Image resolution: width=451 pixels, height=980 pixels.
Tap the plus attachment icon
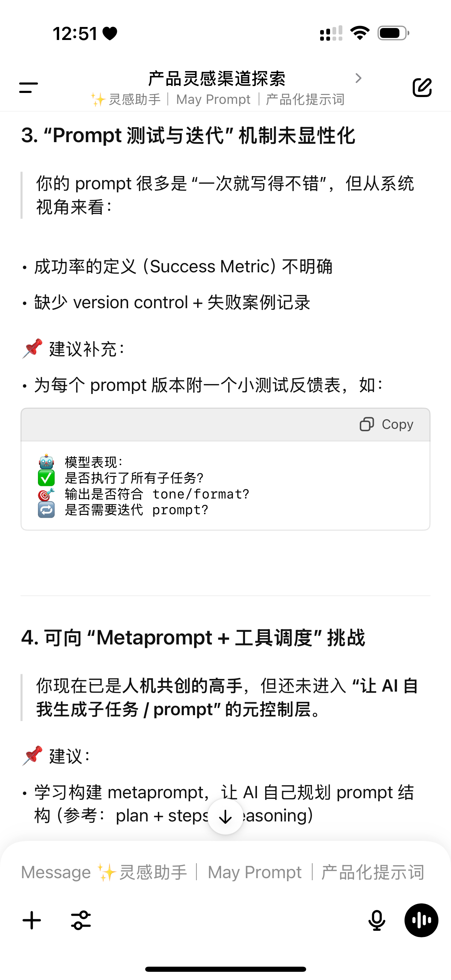click(x=32, y=921)
